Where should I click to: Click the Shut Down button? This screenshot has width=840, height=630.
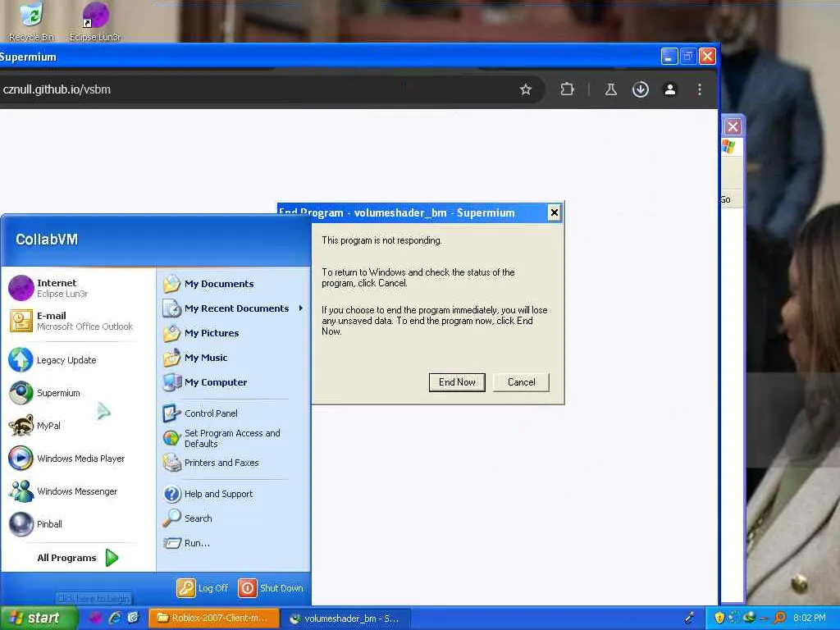(271, 588)
